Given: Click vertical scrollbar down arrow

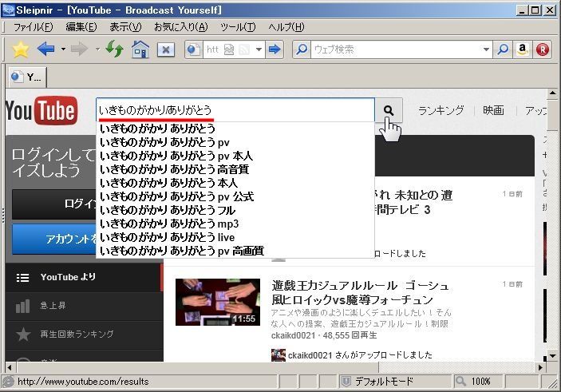Looking at the screenshot, I should (552, 356).
